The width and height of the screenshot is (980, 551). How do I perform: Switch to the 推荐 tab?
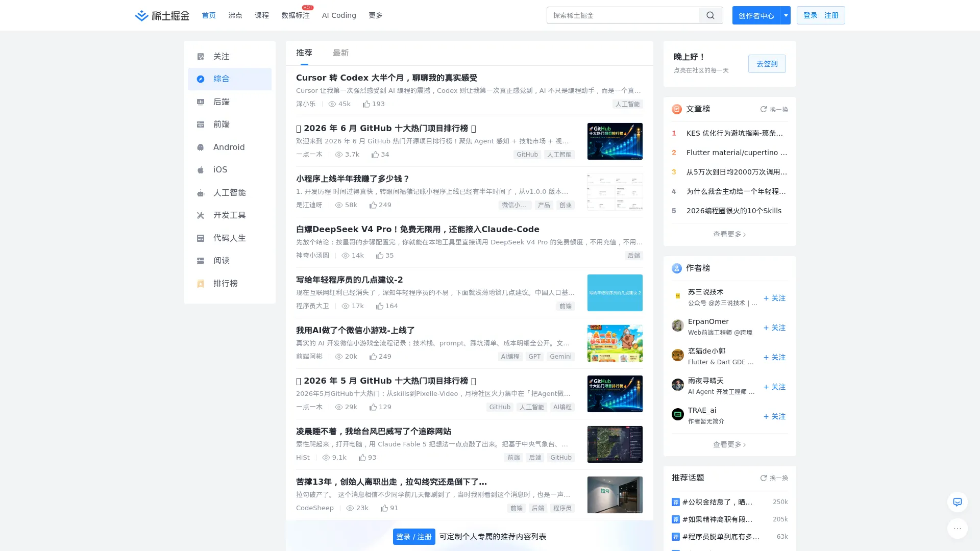point(304,53)
